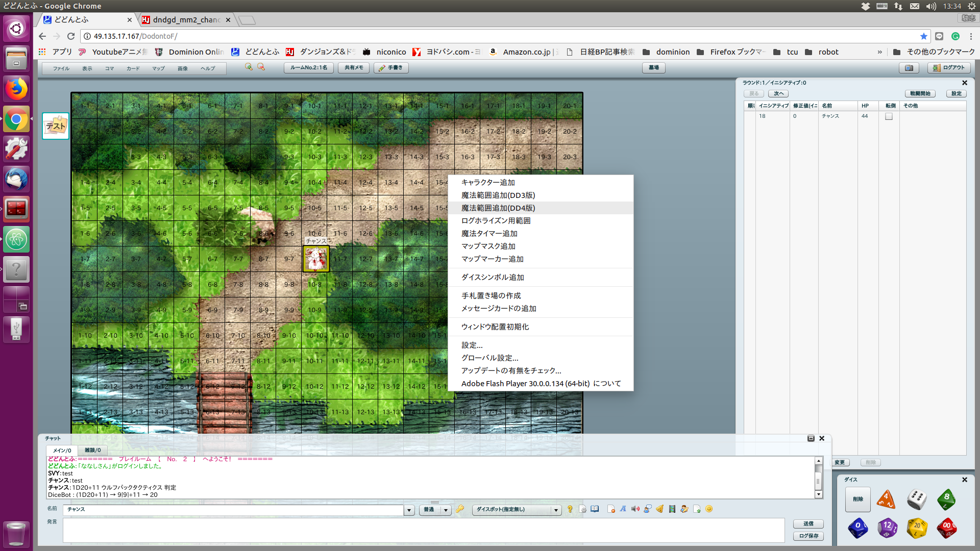Screen dimensions: 980x551
Task: Switch to the 雑談/0 chat tab
Action: pyautogui.click(x=92, y=450)
